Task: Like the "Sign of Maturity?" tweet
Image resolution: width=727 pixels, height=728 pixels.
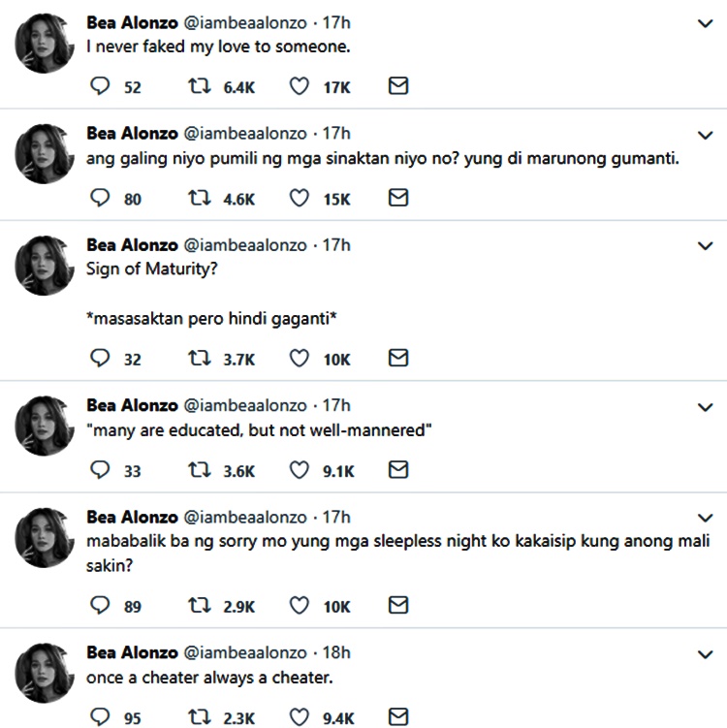Action: pyautogui.click(x=300, y=359)
